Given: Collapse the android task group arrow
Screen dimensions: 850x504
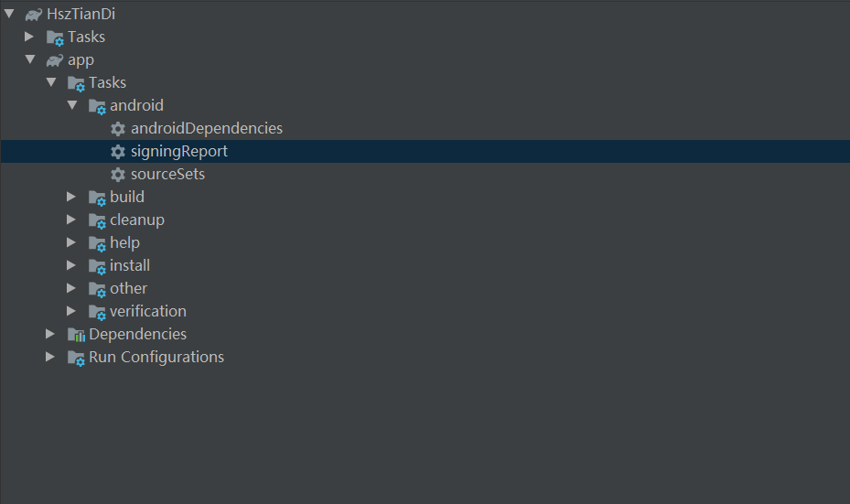Looking at the screenshot, I should 72,104.
